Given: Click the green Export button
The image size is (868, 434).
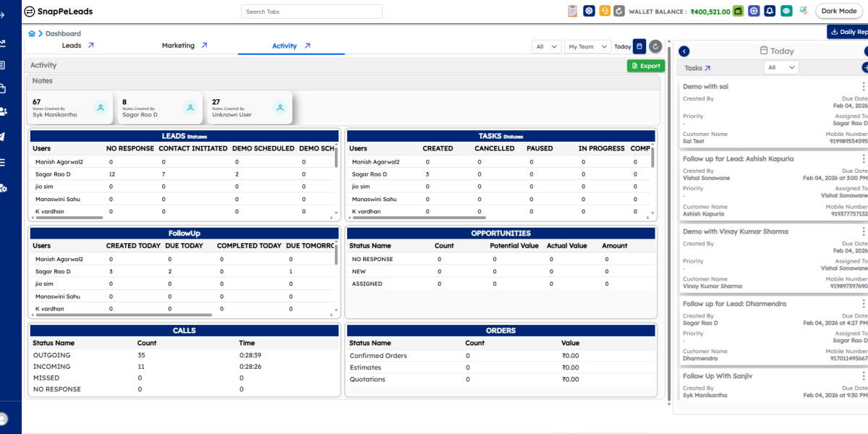Looking at the screenshot, I should pyautogui.click(x=645, y=66).
